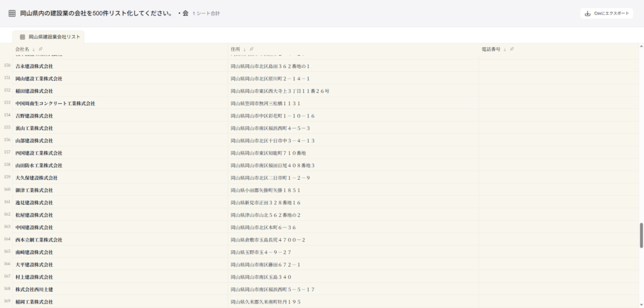Viewport: 644px width, 308px height.
Task: Click address 岡山県岡山市北区二日市町１－２－９
Action: pyautogui.click(x=270, y=178)
